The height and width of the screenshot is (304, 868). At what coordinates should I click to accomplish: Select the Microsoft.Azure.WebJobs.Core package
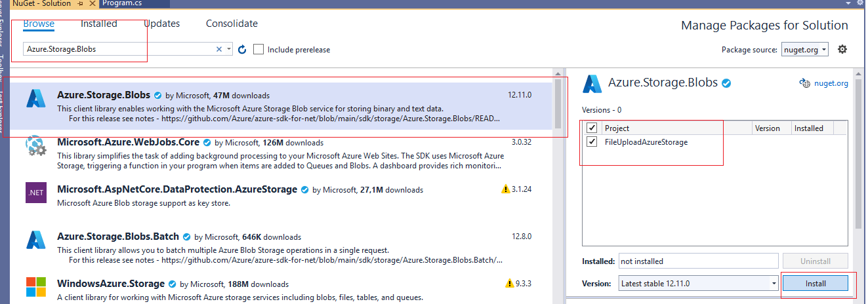click(x=279, y=152)
